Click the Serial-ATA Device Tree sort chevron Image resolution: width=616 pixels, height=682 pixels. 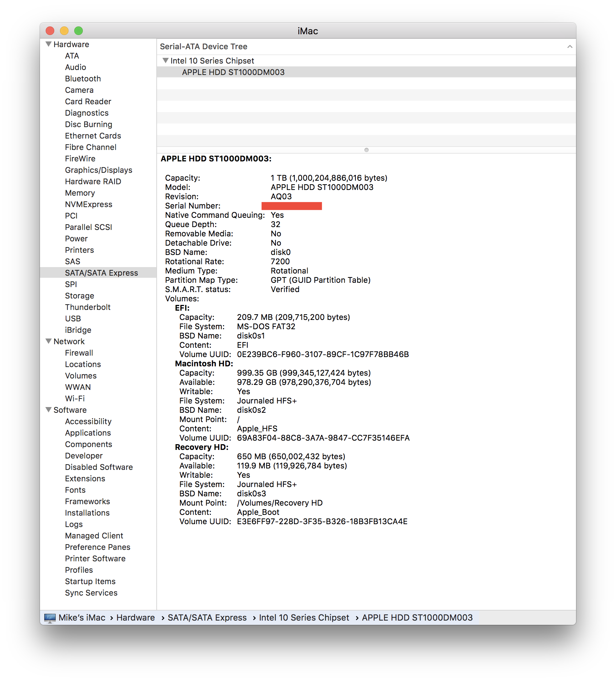point(570,47)
